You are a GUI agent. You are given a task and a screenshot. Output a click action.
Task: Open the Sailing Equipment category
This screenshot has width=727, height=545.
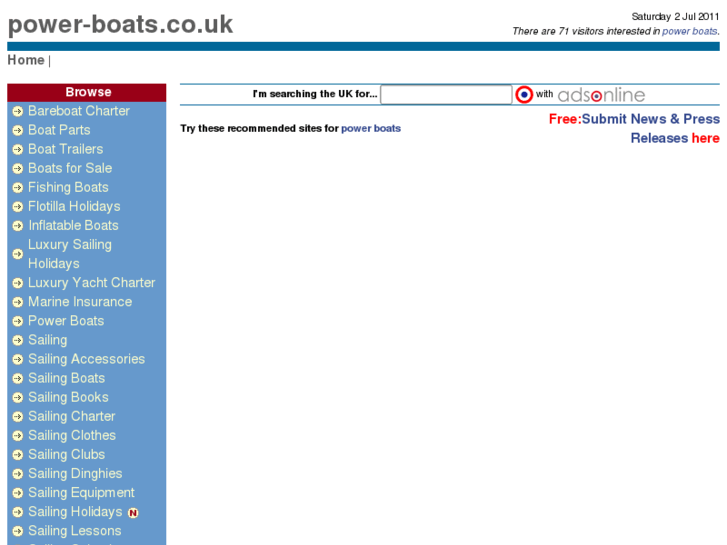click(82, 492)
